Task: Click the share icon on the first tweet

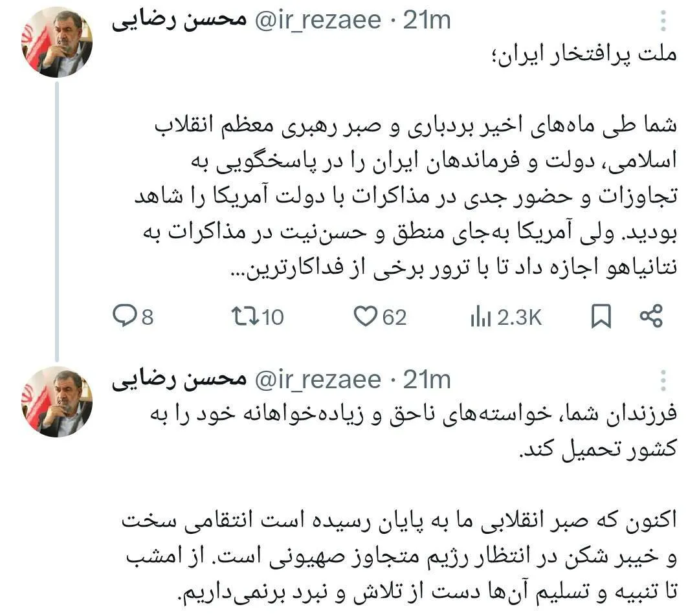Action: pos(650,316)
